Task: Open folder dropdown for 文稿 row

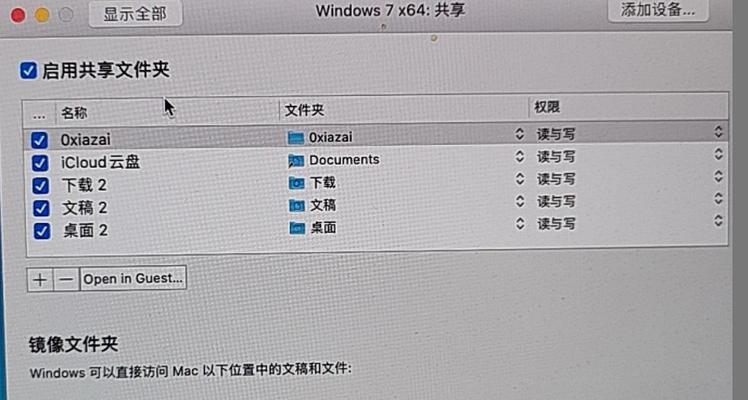Action: coord(519,201)
